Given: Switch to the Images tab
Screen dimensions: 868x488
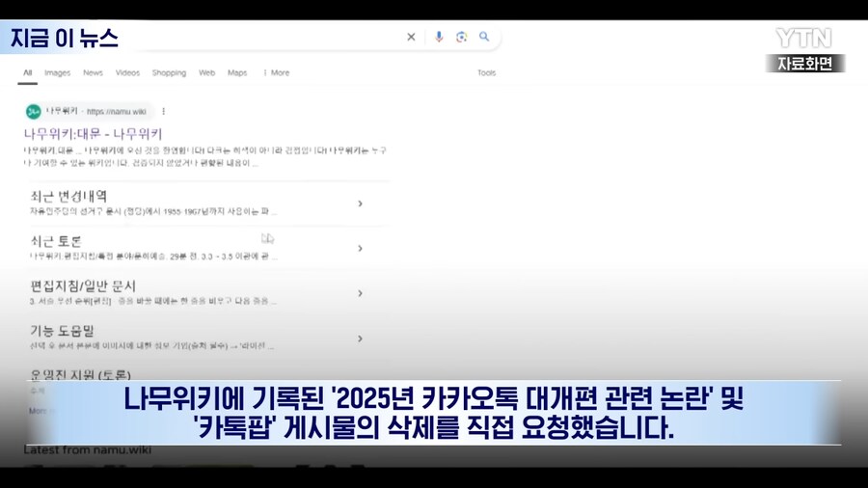Looking at the screenshot, I should tap(57, 73).
